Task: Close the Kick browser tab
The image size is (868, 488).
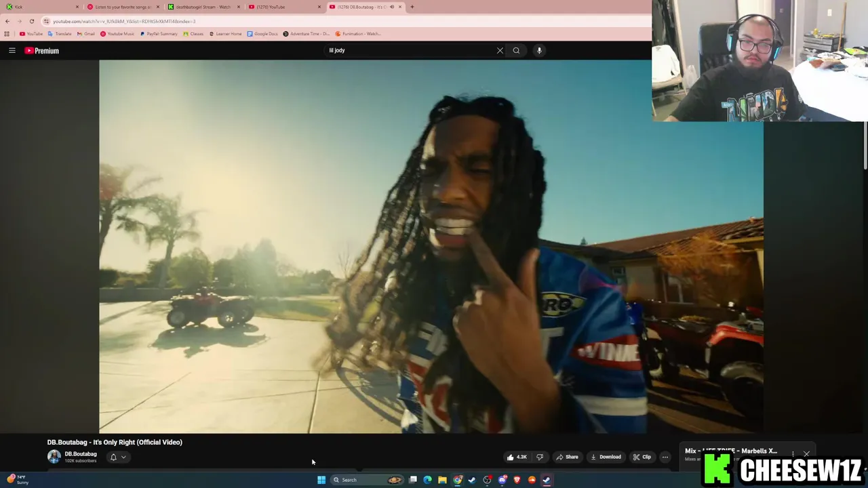Action: [x=77, y=7]
